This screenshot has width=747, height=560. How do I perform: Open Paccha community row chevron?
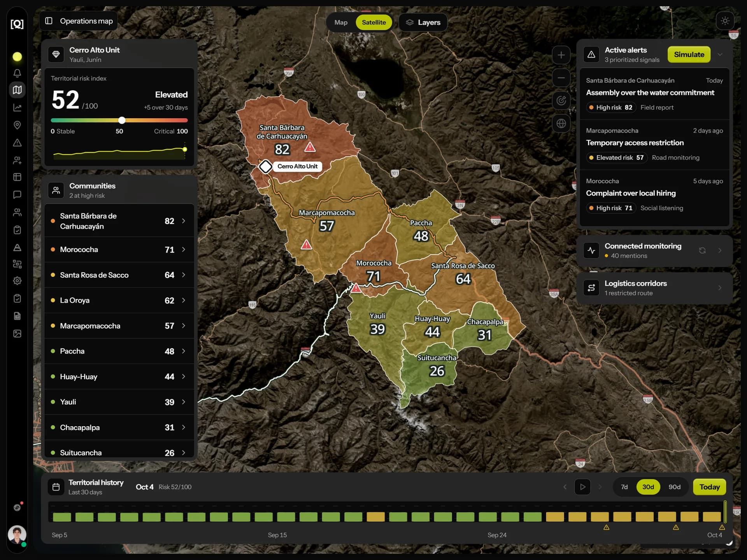pos(184,351)
